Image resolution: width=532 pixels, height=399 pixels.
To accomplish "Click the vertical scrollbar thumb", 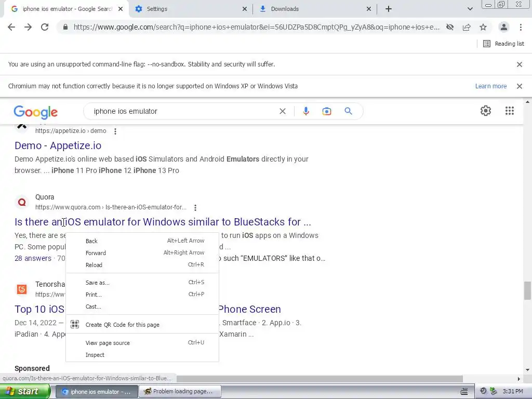I will (x=527, y=290).
